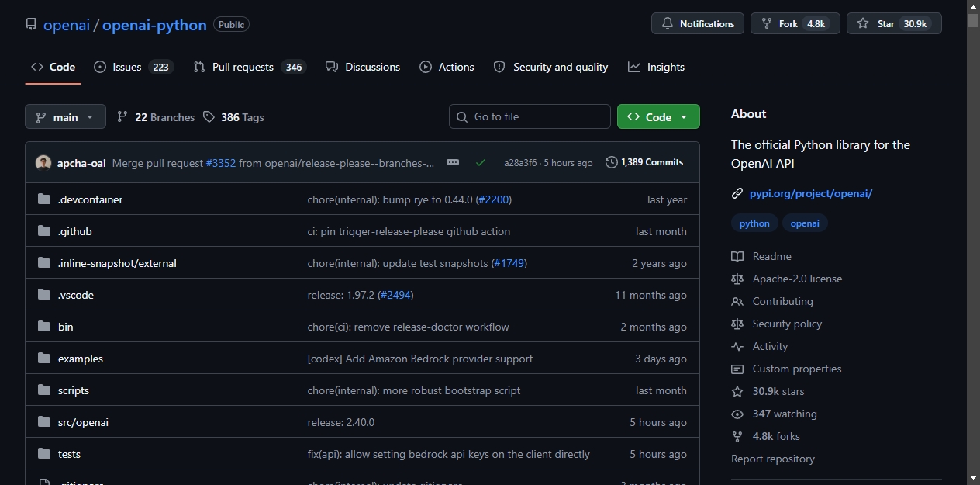Click the book icon beside Readme
This screenshot has height=485, width=980.
pyautogui.click(x=737, y=256)
